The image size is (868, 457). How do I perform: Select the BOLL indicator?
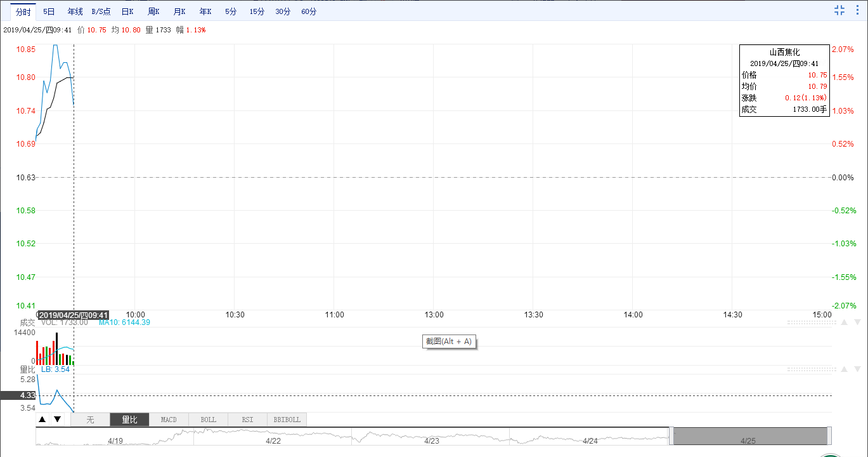pos(208,420)
